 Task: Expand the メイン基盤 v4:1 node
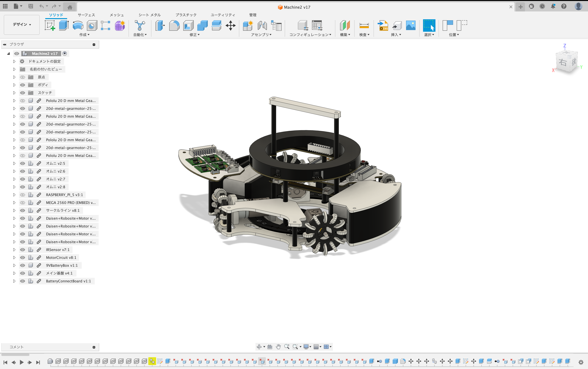pos(14,273)
